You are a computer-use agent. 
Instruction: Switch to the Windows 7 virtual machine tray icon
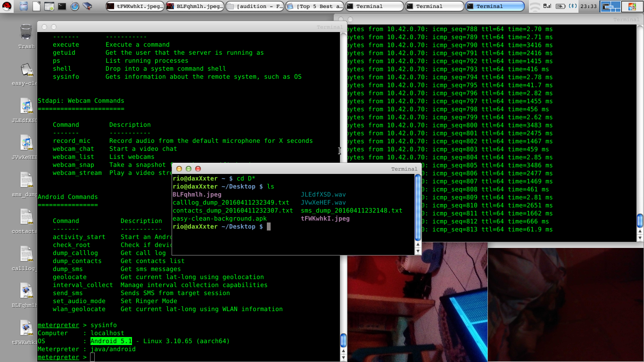pos(632,6)
